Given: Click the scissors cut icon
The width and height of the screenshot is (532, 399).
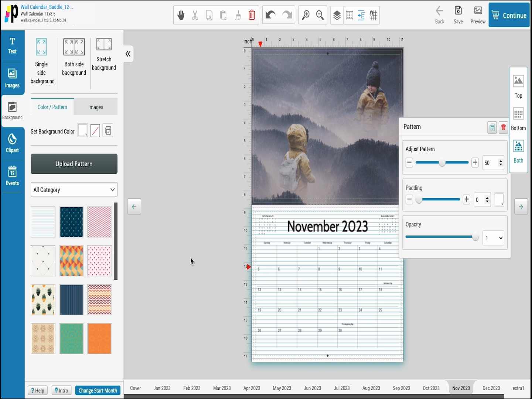Looking at the screenshot, I should pos(195,15).
